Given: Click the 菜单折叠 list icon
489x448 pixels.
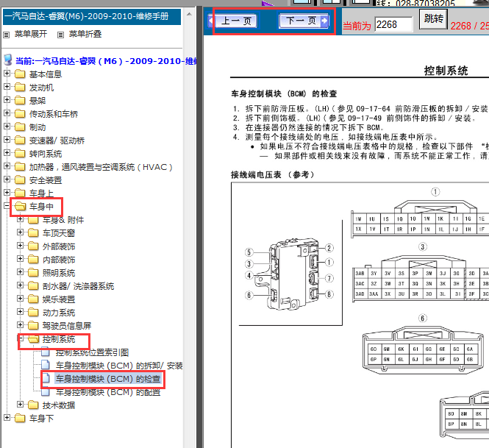Looking at the screenshot, I should (61, 35).
